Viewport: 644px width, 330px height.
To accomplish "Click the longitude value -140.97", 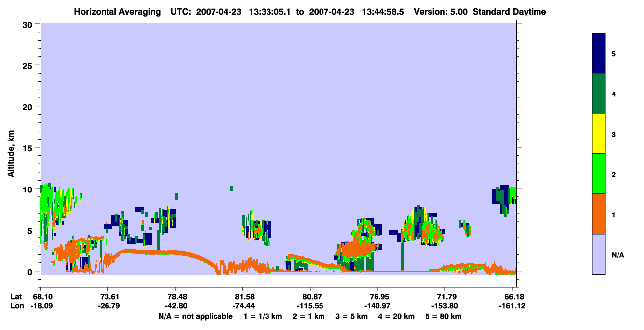I will (x=377, y=306).
